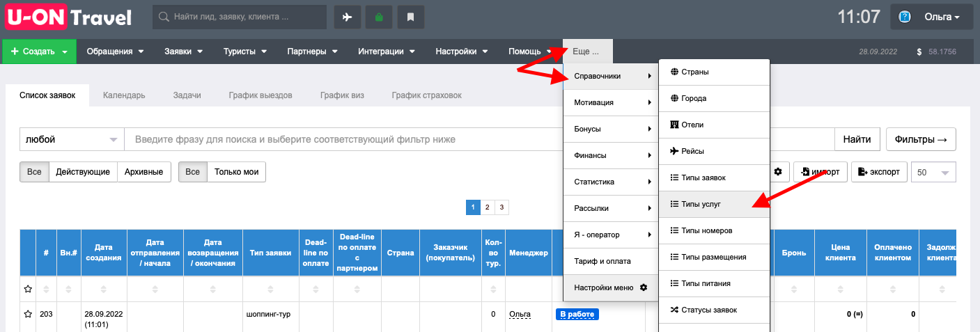
Task: Open table settings gear icon
Action: tap(778, 172)
